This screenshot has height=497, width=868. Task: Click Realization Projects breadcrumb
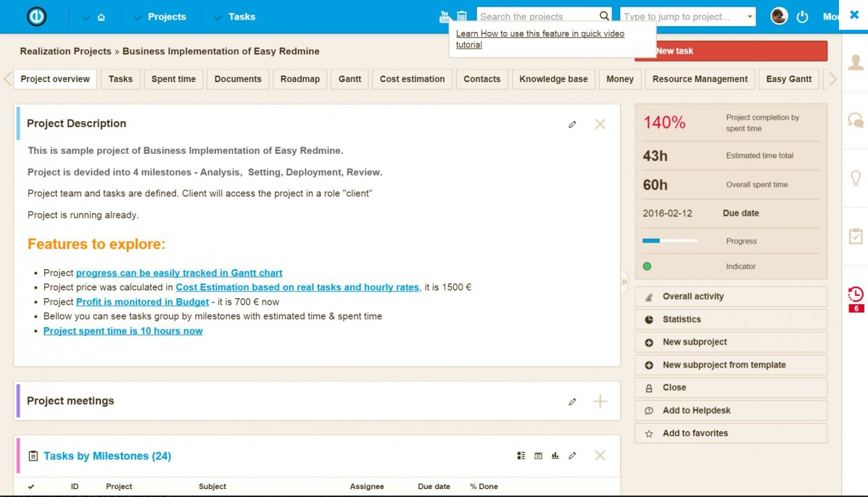(x=65, y=51)
